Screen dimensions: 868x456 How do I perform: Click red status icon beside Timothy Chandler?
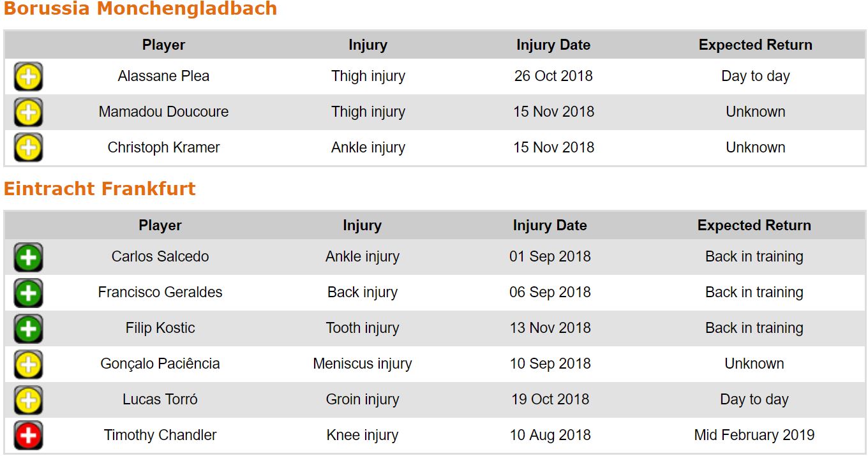[28, 436]
